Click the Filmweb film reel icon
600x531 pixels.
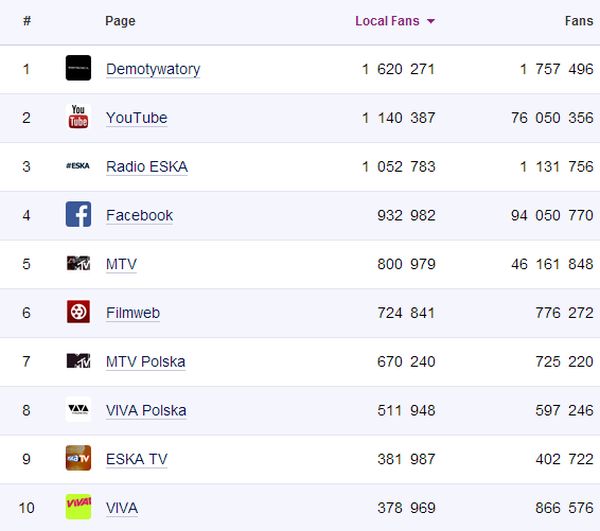(x=78, y=312)
